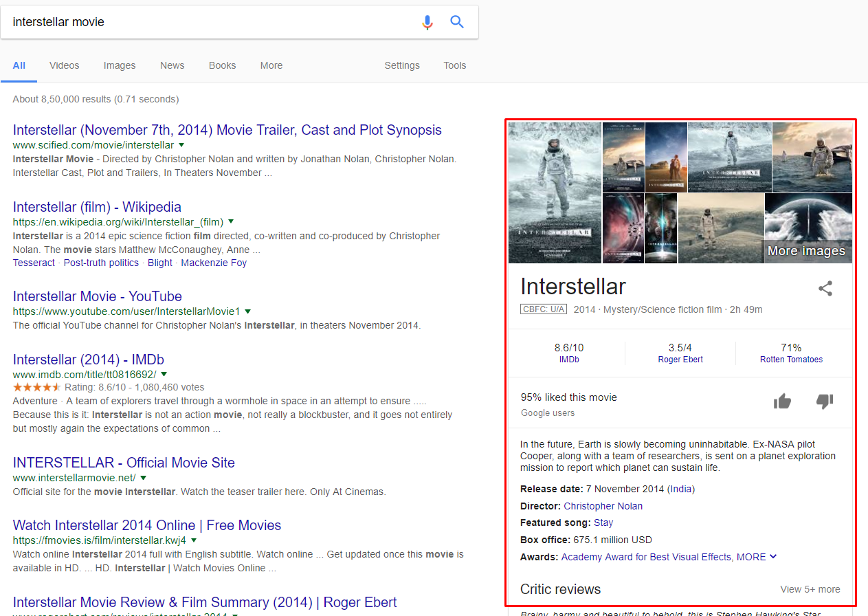The width and height of the screenshot is (868, 616).
Task: Give the movie a thumbs up
Action: (x=782, y=401)
